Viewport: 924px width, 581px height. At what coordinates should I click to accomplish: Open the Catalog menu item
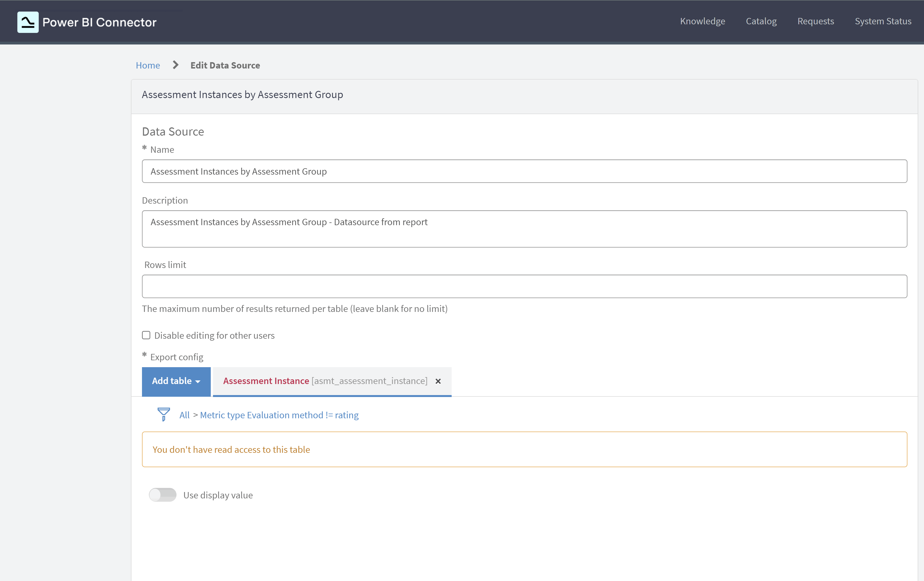(761, 21)
